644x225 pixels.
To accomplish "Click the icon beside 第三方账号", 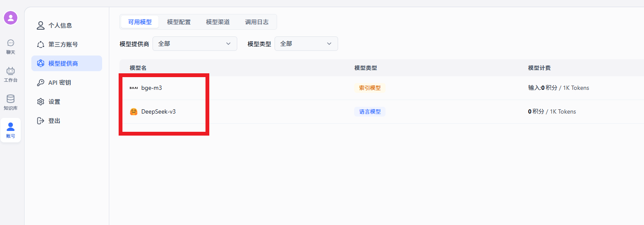I will (x=41, y=44).
